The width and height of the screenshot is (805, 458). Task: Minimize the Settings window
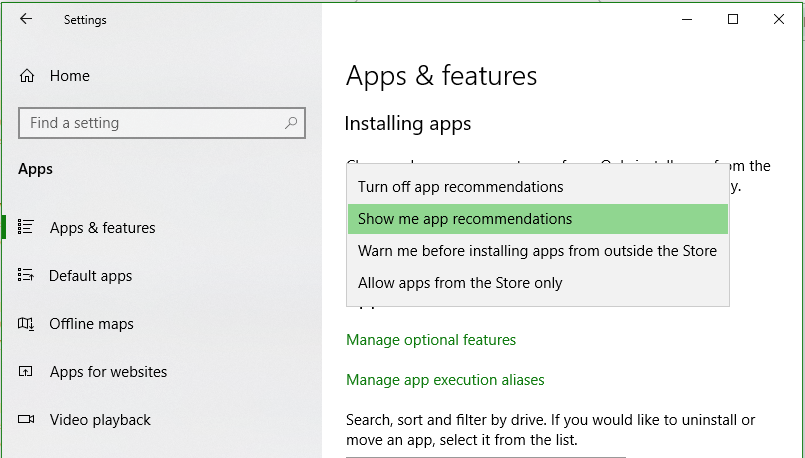tap(687, 19)
